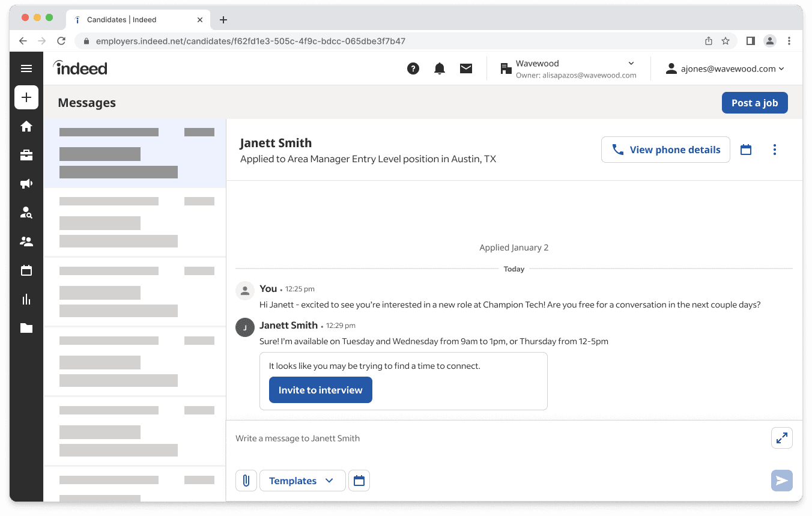
Task: Open the folder icon in sidebar
Action: (26, 328)
